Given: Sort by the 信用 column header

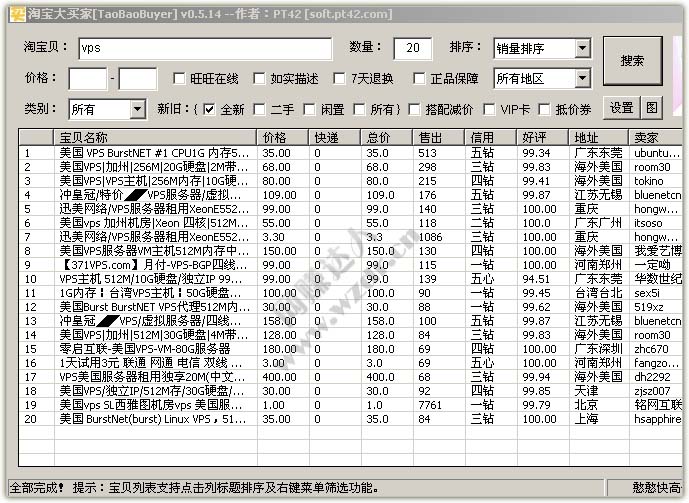Looking at the screenshot, I should (x=490, y=138).
